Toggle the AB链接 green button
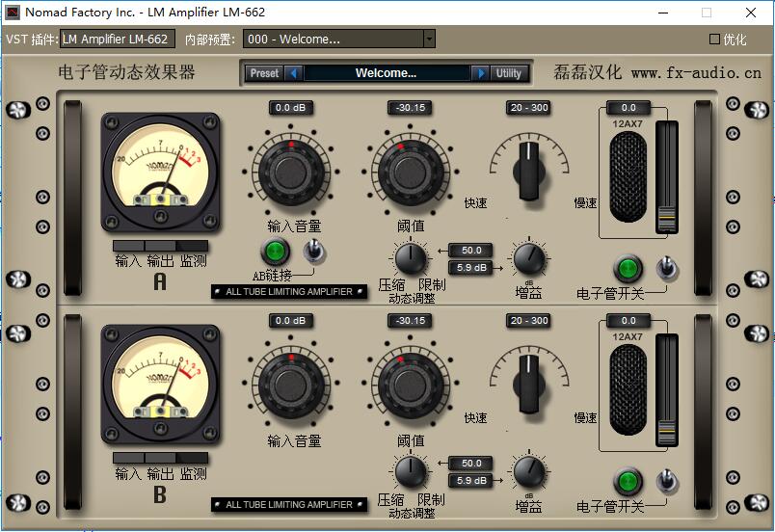775x532 pixels. 275,251
